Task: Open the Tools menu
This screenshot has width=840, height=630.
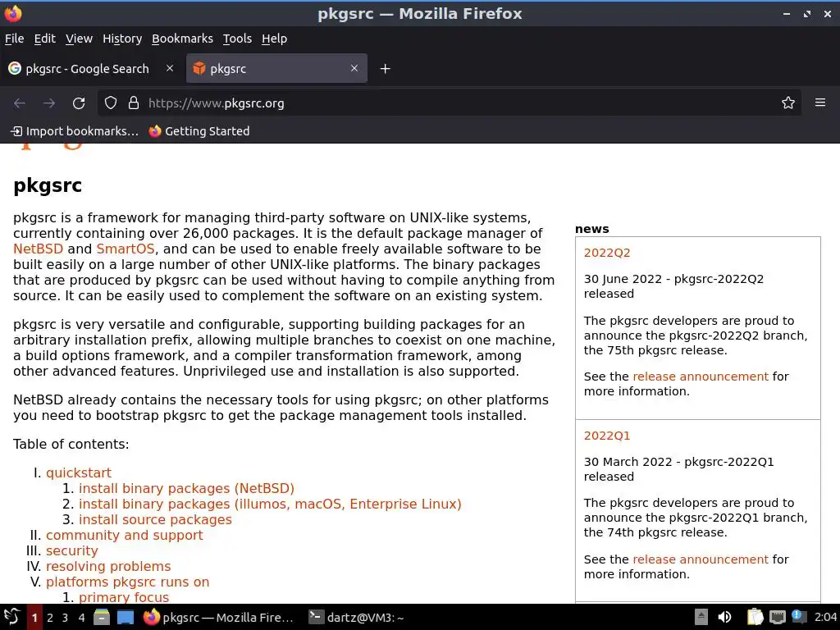Action: [237, 39]
